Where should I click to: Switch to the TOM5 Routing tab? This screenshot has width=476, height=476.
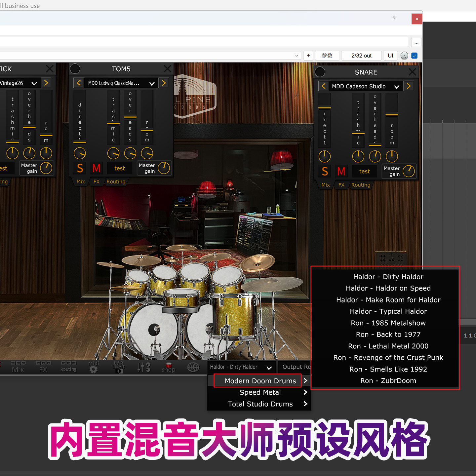pos(116,181)
